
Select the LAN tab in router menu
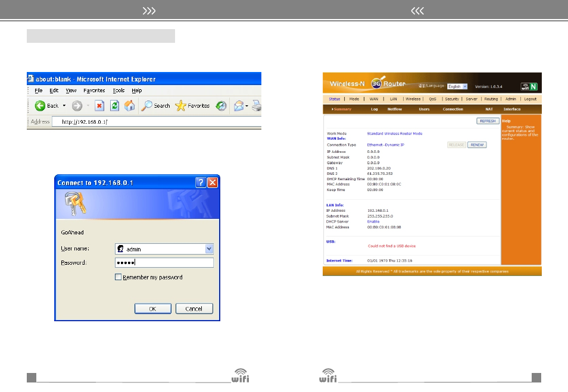point(394,99)
